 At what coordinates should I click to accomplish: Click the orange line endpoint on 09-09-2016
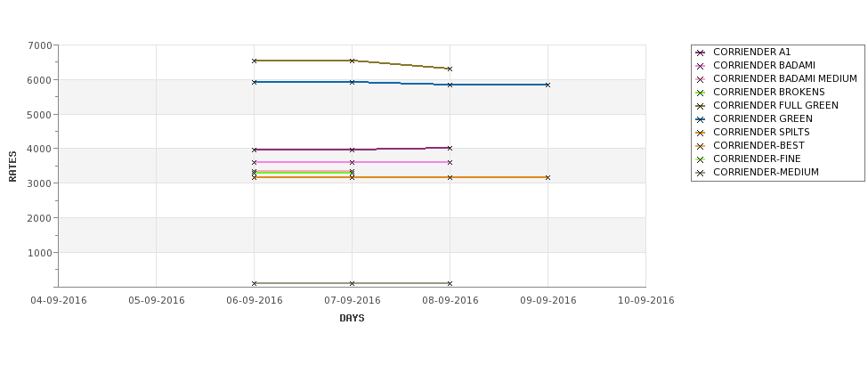pyautogui.click(x=548, y=178)
